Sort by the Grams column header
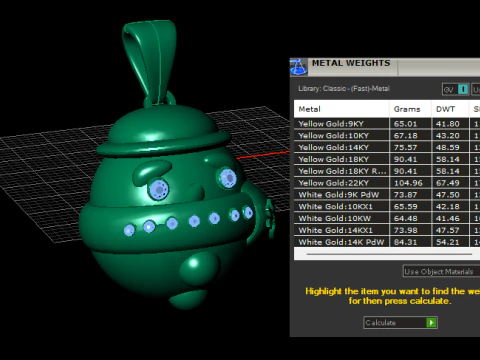Screen dimensions: 480x360 (410, 109)
